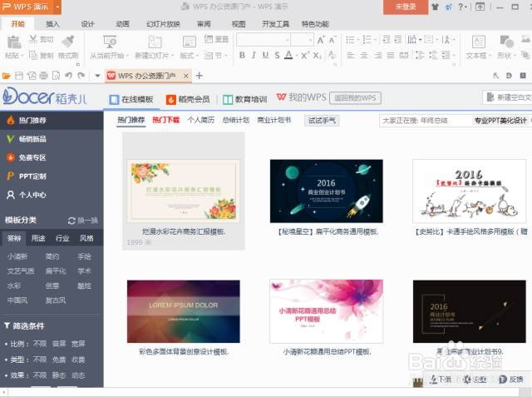Click the Cut scissors icon

click(33, 39)
